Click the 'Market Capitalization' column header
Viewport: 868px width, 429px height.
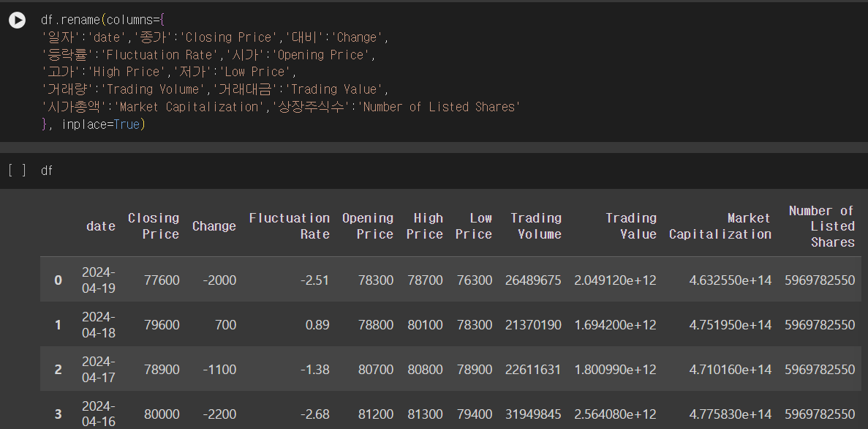click(x=720, y=226)
